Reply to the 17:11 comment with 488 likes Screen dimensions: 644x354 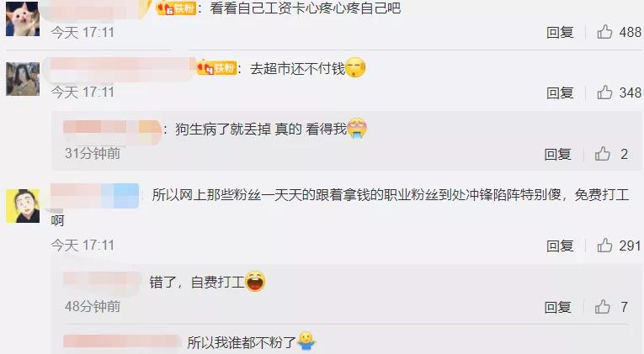tap(560, 32)
